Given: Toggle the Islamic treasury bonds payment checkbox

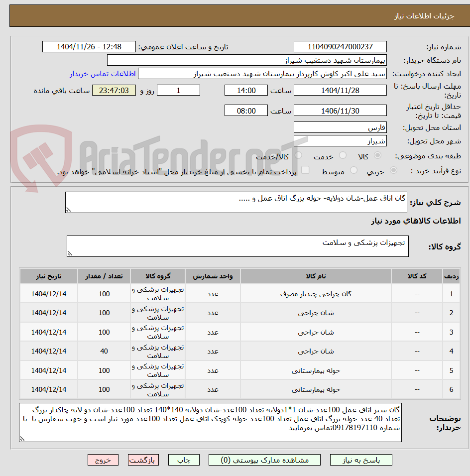Looking at the screenshot, I should tap(305, 170).
